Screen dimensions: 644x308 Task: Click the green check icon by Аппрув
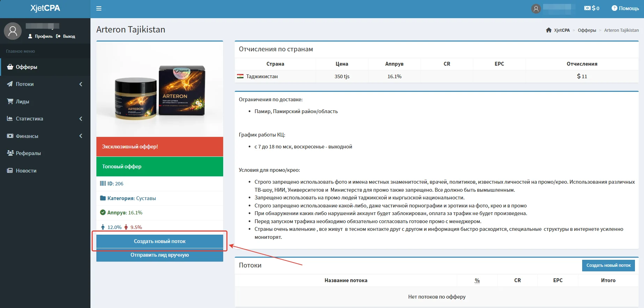pyautogui.click(x=103, y=212)
